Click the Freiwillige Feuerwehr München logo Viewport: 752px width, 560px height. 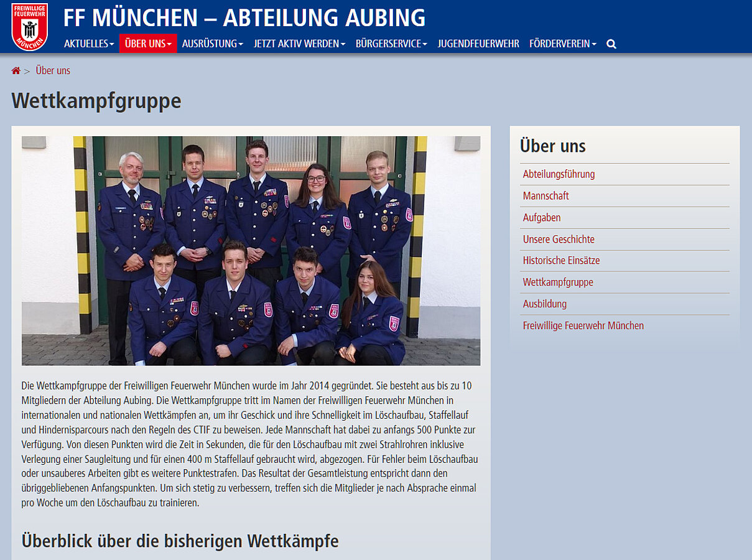coord(29,27)
